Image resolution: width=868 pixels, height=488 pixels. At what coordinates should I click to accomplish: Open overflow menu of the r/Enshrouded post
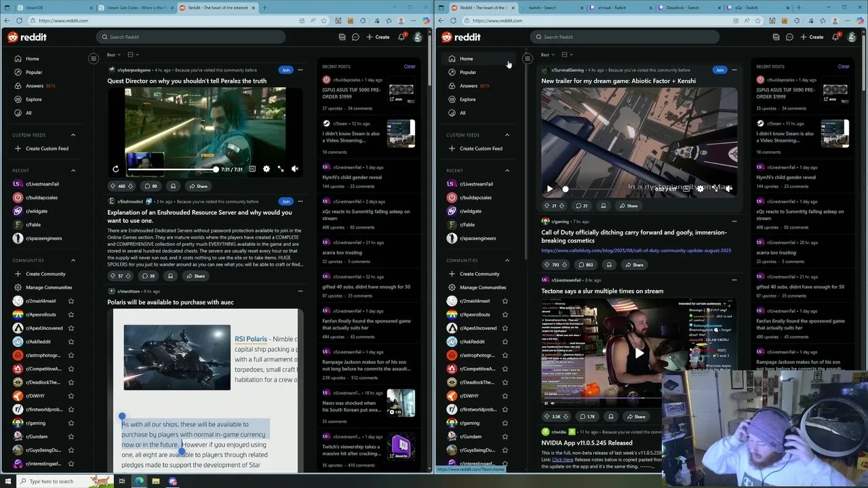(x=300, y=201)
